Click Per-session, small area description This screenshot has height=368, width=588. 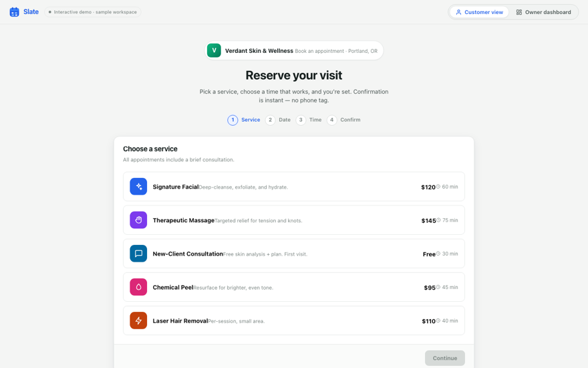237,321
